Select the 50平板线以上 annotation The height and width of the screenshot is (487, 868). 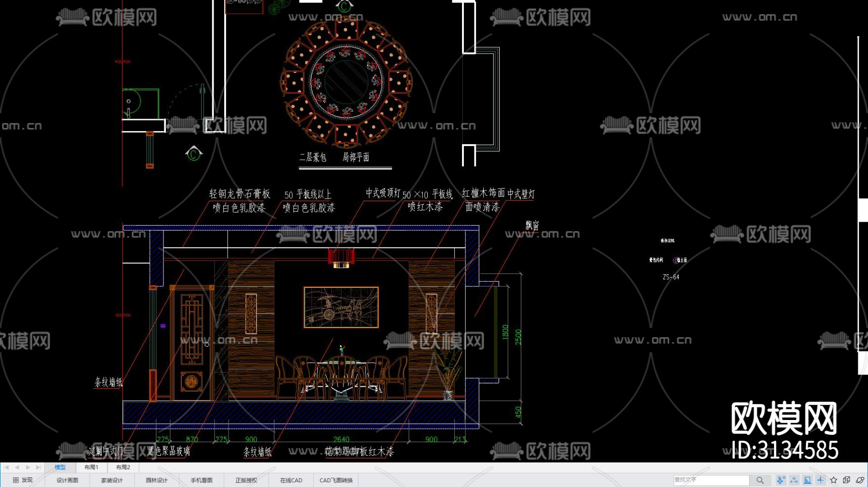(x=308, y=194)
